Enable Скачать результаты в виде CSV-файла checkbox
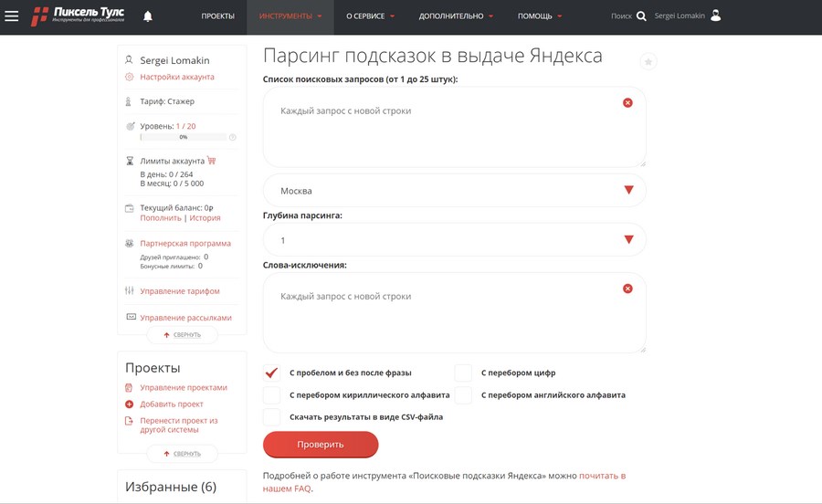The width and height of the screenshot is (822, 504). pyautogui.click(x=271, y=417)
